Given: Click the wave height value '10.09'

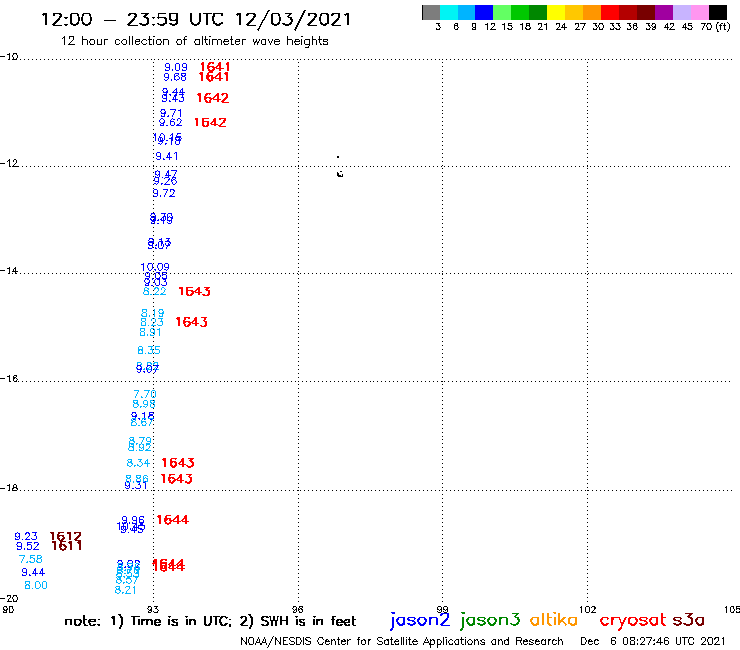Looking at the screenshot, I should [x=155, y=267].
